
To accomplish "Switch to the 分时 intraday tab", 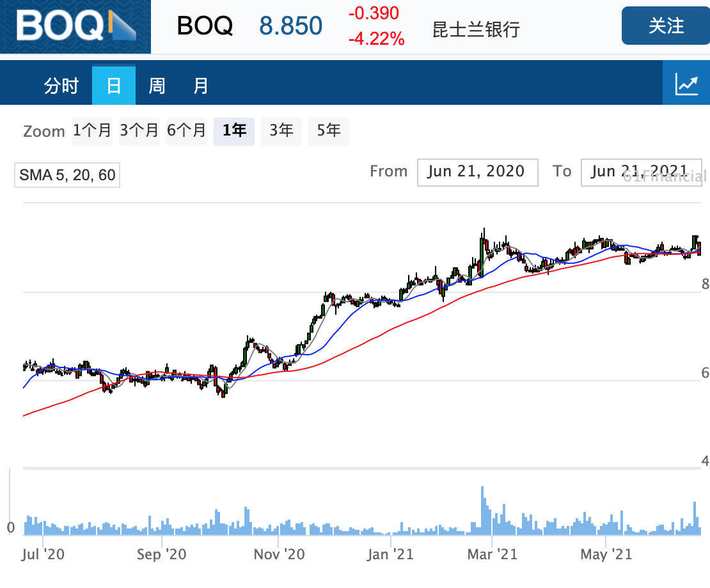I will pos(61,86).
